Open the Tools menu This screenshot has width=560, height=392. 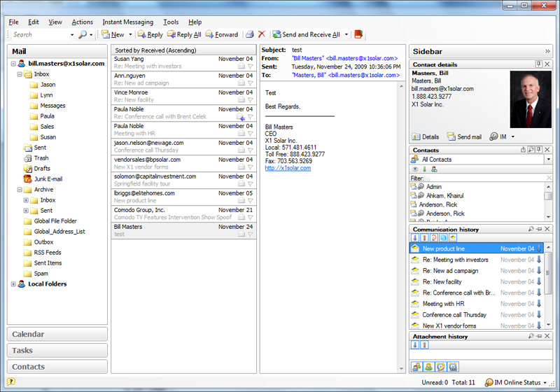pos(170,22)
